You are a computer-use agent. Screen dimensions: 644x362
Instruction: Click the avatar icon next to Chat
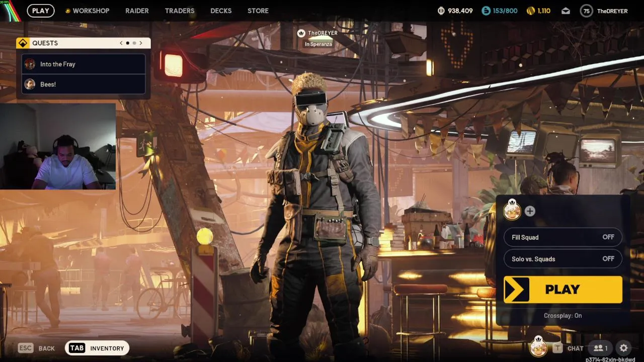(538, 346)
